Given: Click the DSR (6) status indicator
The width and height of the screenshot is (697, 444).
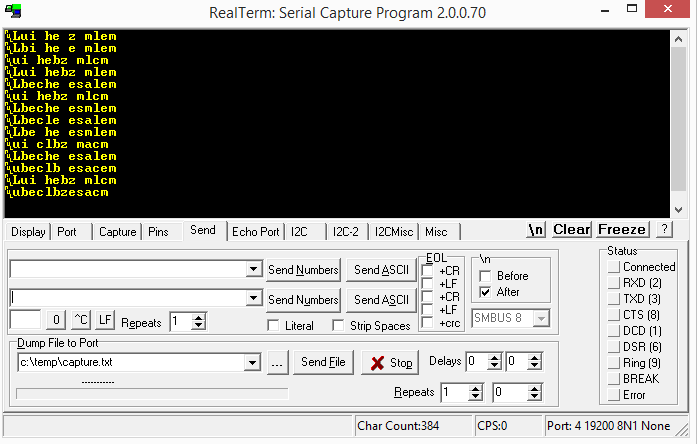Looking at the screenshot, I should click(614, 347).
